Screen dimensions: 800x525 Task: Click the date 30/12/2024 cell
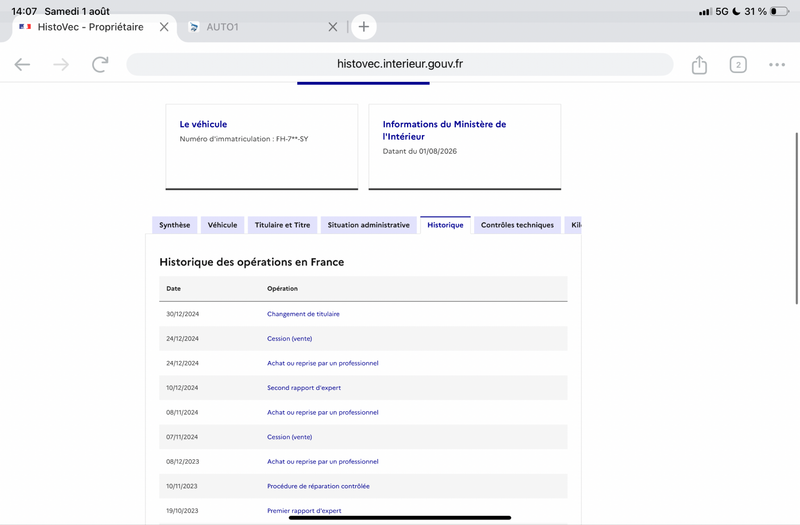click(182, 314)
